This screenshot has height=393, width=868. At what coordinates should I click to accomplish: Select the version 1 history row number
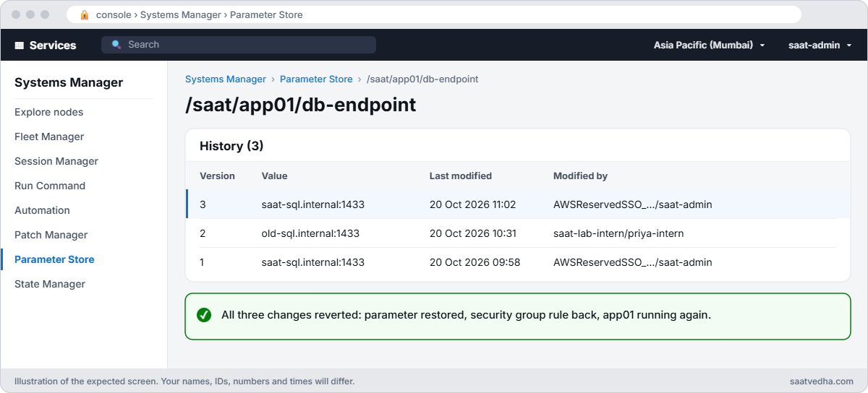pyautogui.click(x=203, y=262)
